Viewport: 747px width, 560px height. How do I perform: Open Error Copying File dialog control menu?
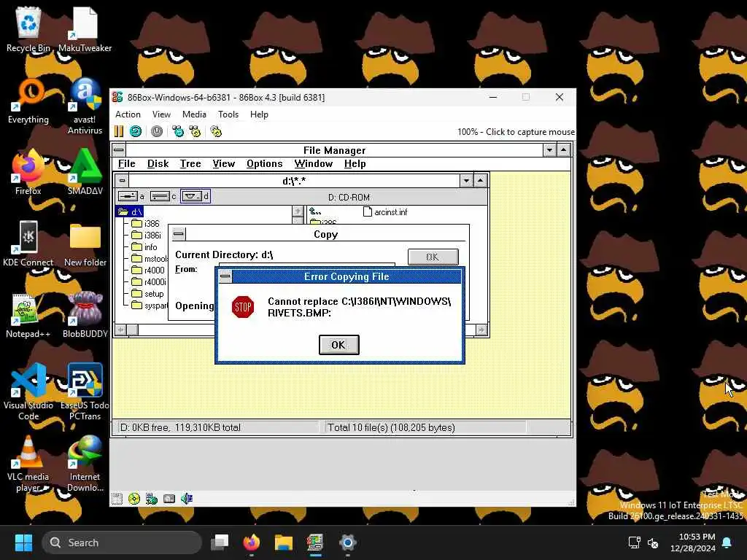point(225,276)
